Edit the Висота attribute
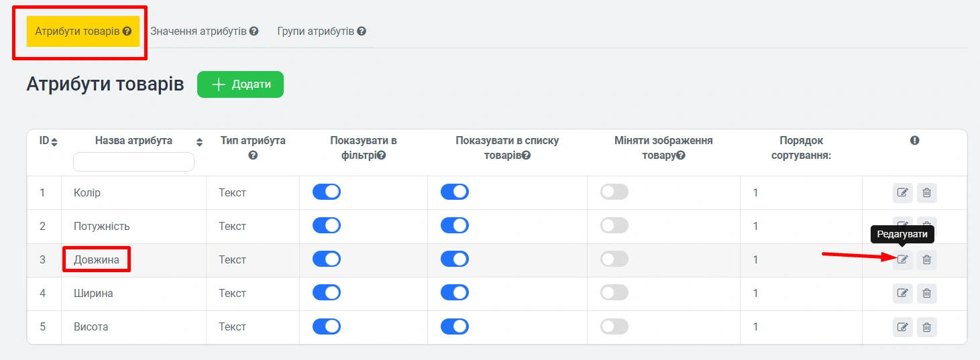 coord(902,327)
